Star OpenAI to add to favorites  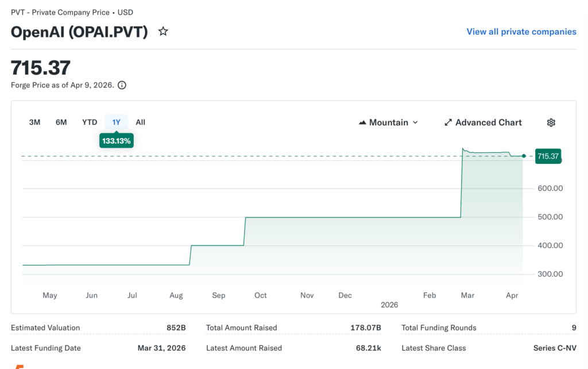pos(163,32)
